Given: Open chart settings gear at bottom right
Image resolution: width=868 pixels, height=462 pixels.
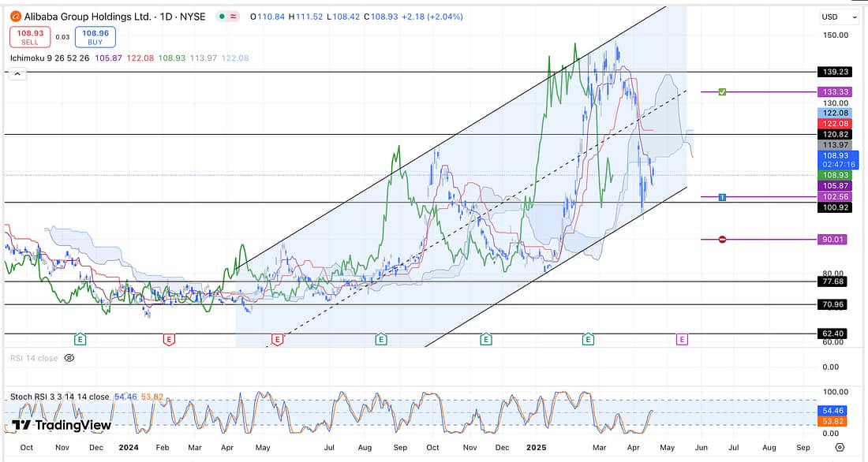Looking at the screenshot, I should tap(839, 446).
